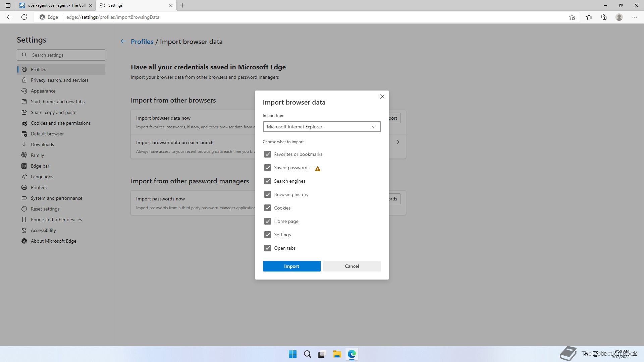Open Settings and more ellipsis menu
644x362 pixels.
point(635,17)
